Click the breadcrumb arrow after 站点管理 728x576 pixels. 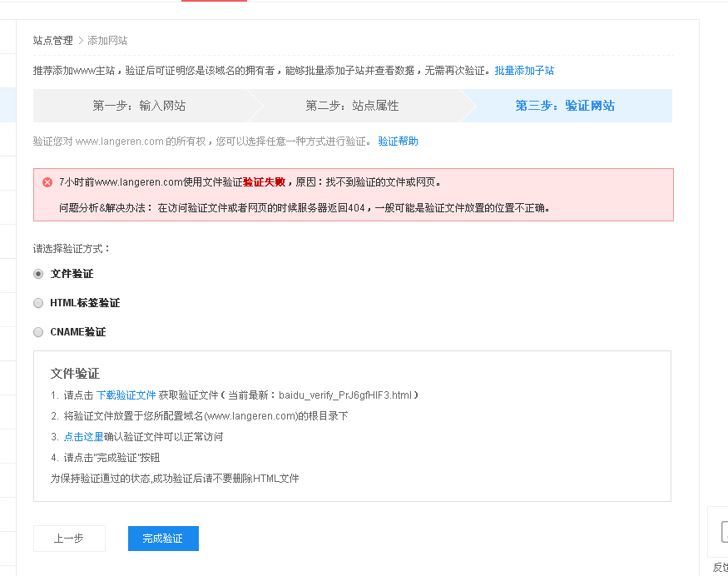(82, 39)
